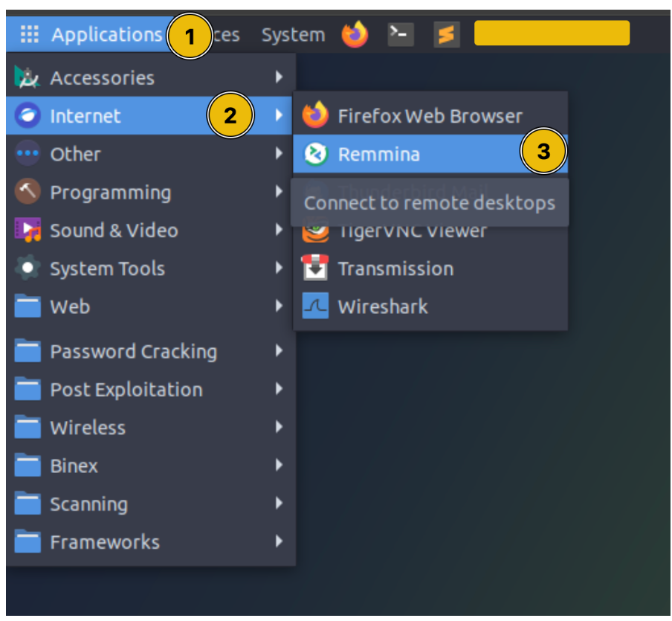This screenshot has height=621, width=672.
Task: Open the System Tools category
Action: pos(151,268)
